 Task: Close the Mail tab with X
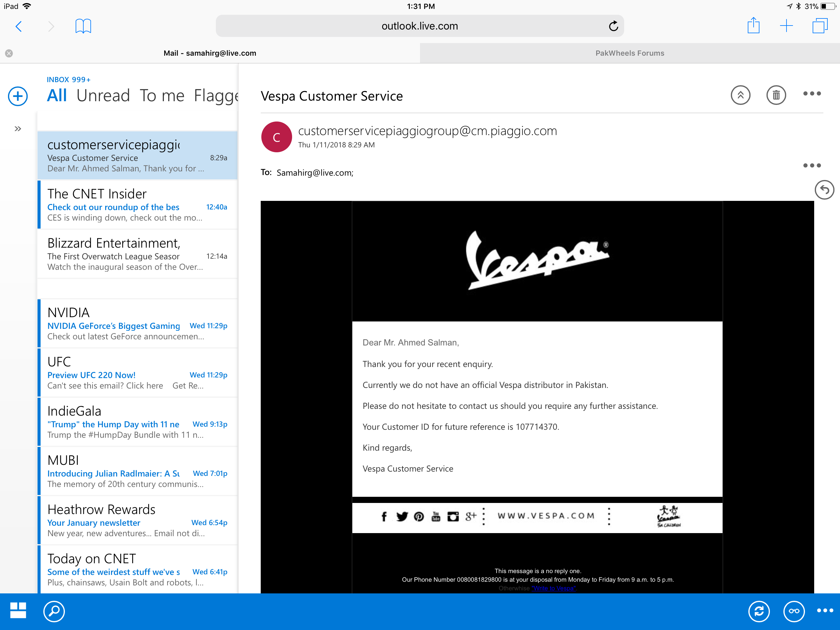coord(9,53)
